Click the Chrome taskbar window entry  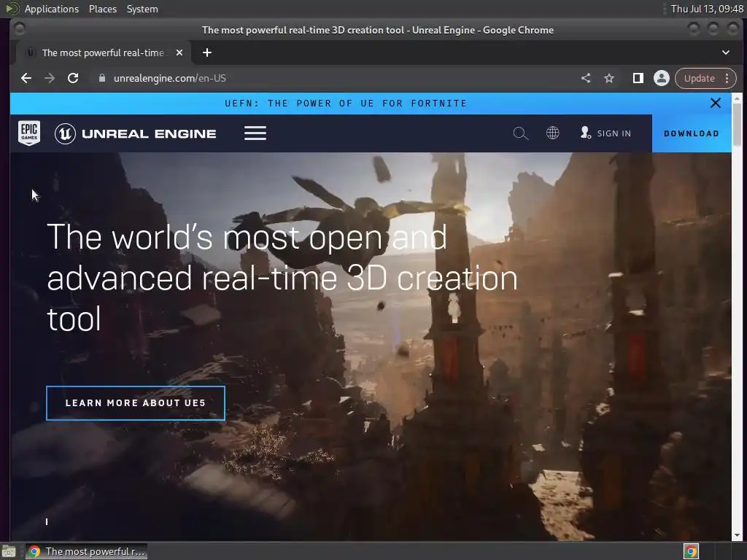click(x=87, y=551)
